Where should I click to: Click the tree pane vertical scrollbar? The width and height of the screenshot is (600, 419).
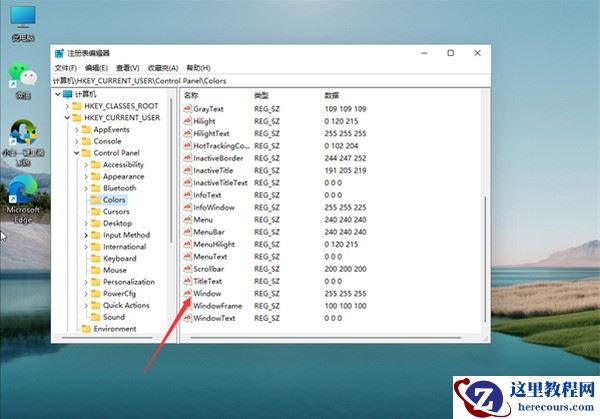point(171,170)
